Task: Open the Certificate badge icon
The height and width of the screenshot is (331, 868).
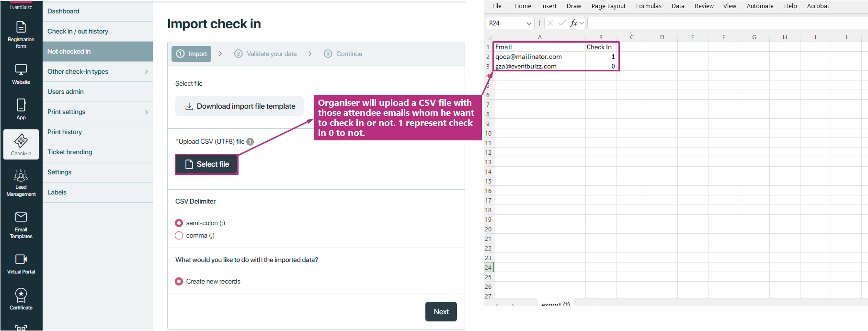Action: click(x=21, y=295)
